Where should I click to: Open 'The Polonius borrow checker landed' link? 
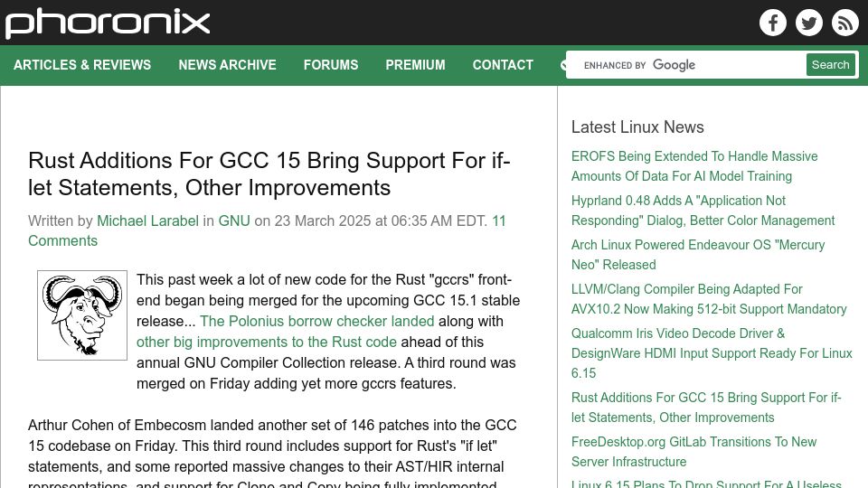(x=316, y=321)
